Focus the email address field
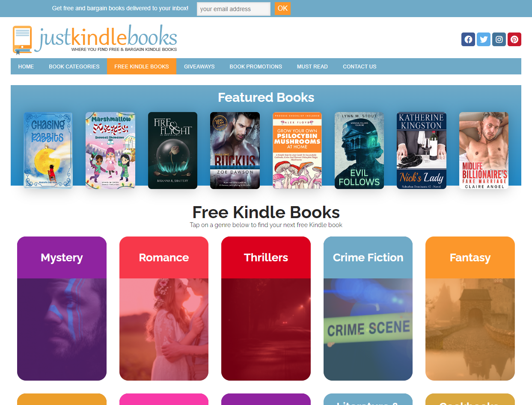 (x=234, y=9)
